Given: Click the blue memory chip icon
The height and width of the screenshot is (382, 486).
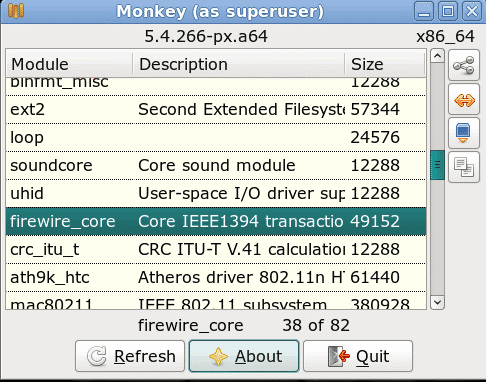Looking at the screenshot, I should coord(464,133).
